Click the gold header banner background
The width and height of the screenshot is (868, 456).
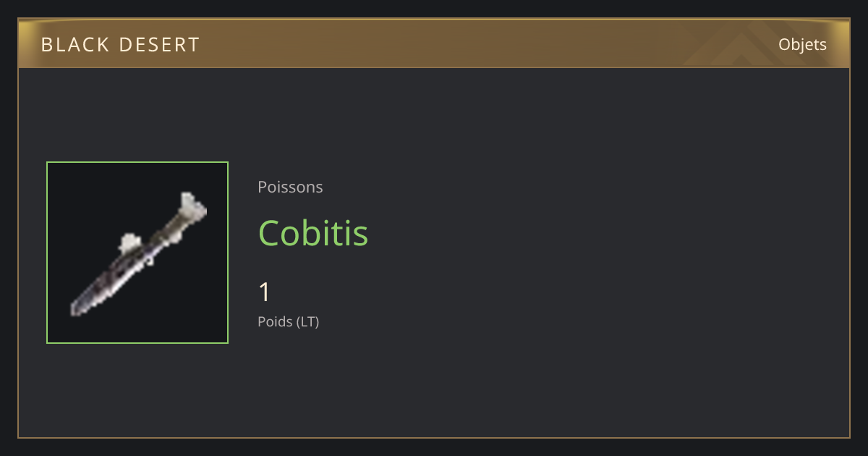coord(434,43)
